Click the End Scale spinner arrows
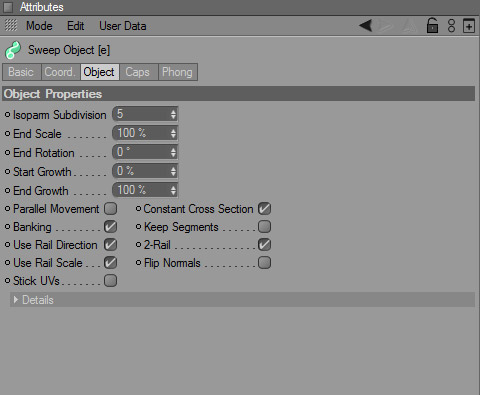Image resolution: width=480 pixels, height=395 pixels. click(x=173, y=133)
